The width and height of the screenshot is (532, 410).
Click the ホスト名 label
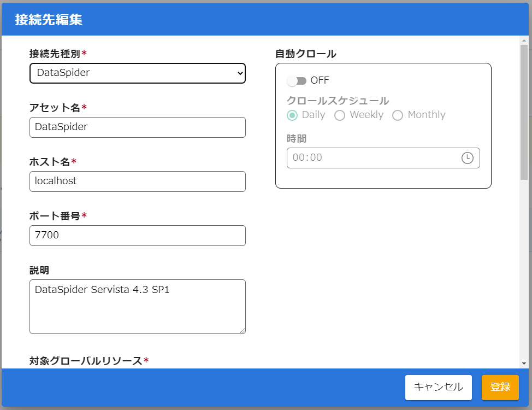pyautogui.click(x=50, y=162)
